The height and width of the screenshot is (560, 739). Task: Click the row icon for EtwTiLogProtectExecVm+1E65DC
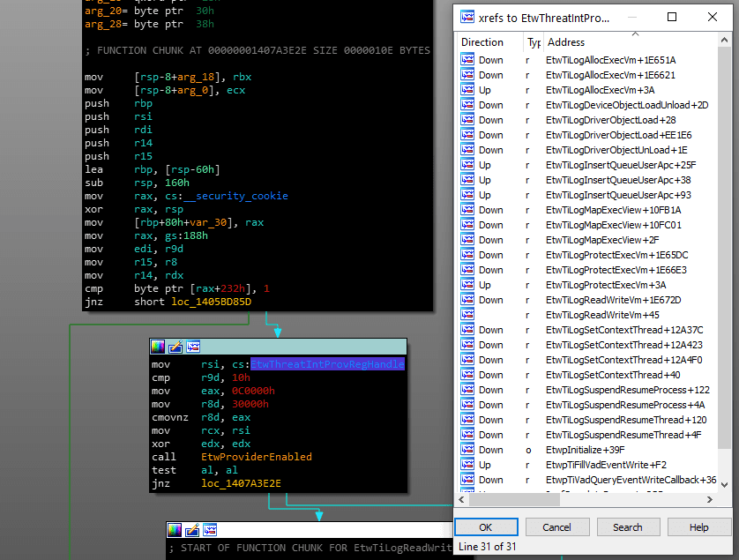coord(467,255)
